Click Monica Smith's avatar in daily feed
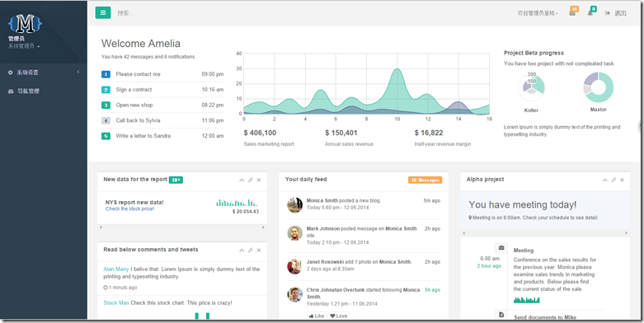Image resolution: width=644 pixels, height=323 pixels. 295,205
